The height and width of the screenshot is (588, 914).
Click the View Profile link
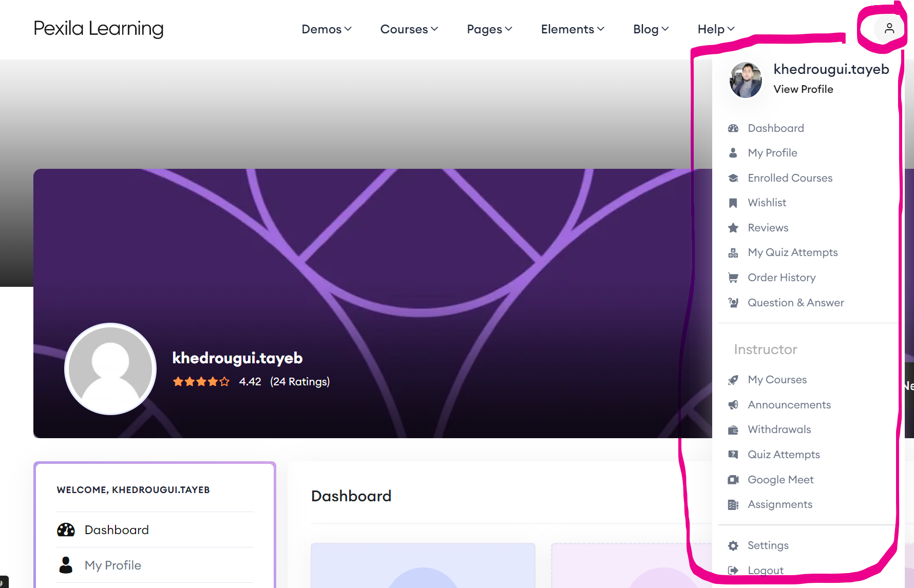coord(803,89)
